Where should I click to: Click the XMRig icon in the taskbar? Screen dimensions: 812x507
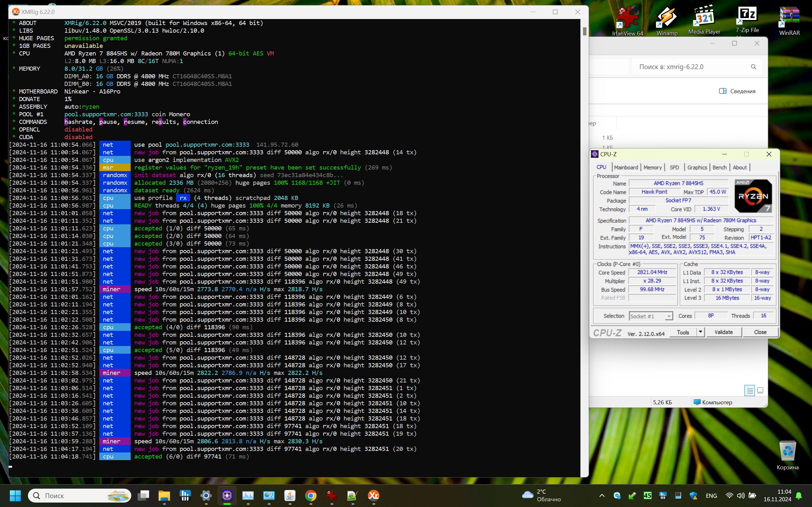click(373, 495)
